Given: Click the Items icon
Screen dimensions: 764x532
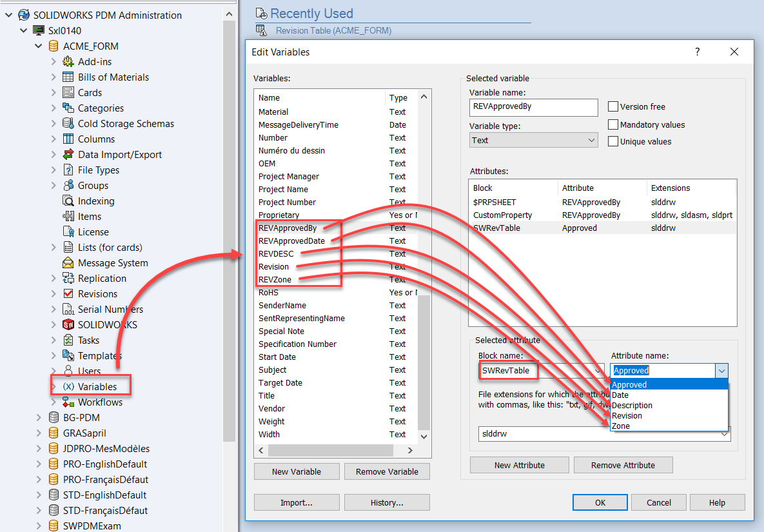Looking at the screenshot, I should coord(68,216).
